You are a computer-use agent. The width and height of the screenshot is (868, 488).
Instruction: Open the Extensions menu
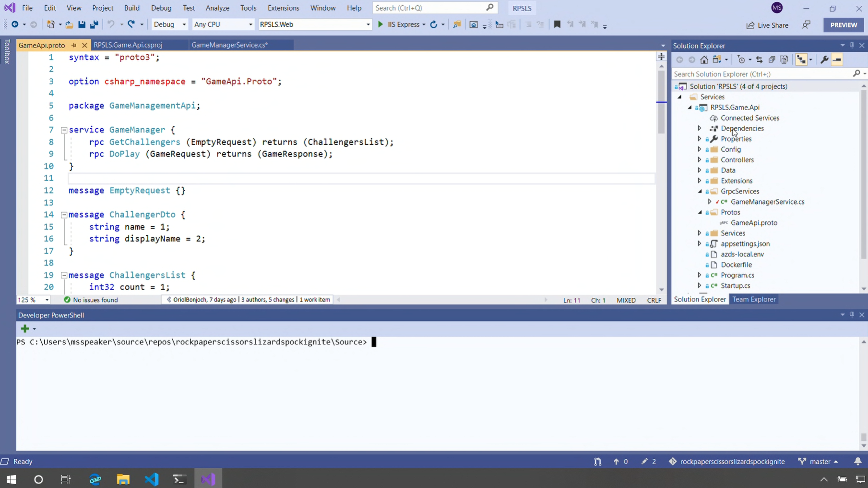tap(283, 8)
